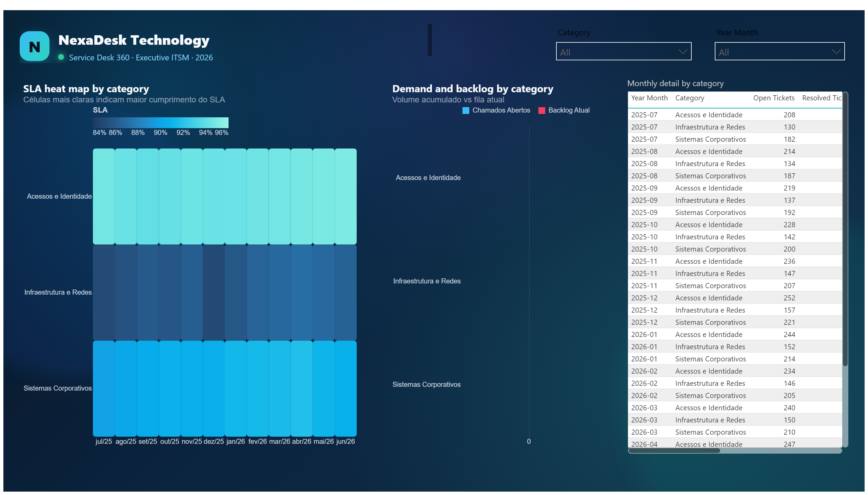
Task: Click the Chamados Abertos blue legend swatch
Action: click(466, 111)
